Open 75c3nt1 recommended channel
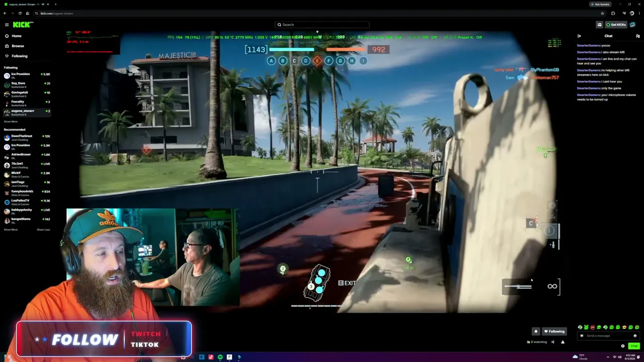This screenshot has height=362, width=644. point(27,165)
